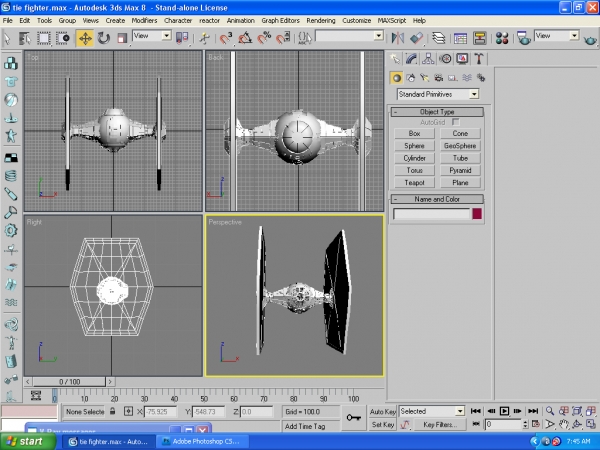
Task: Open the Schematic View icon
Action: pyautogui.click(x=479, y=38)
